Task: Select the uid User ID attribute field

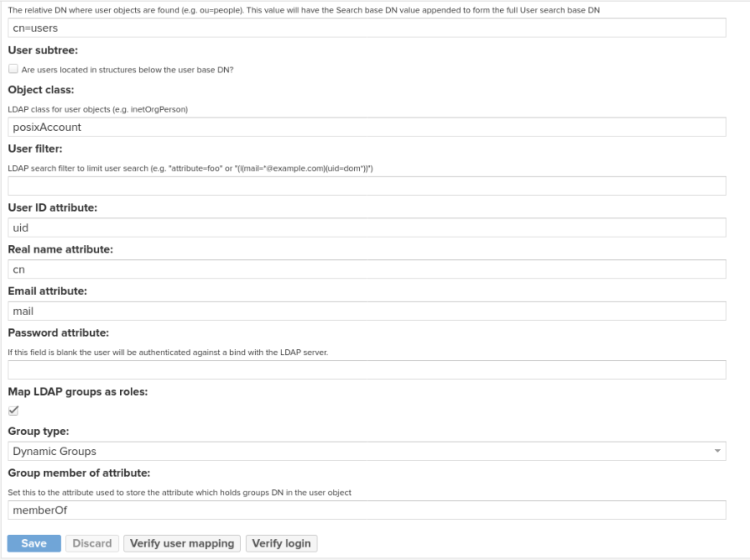Action: [x=367, y=227]
